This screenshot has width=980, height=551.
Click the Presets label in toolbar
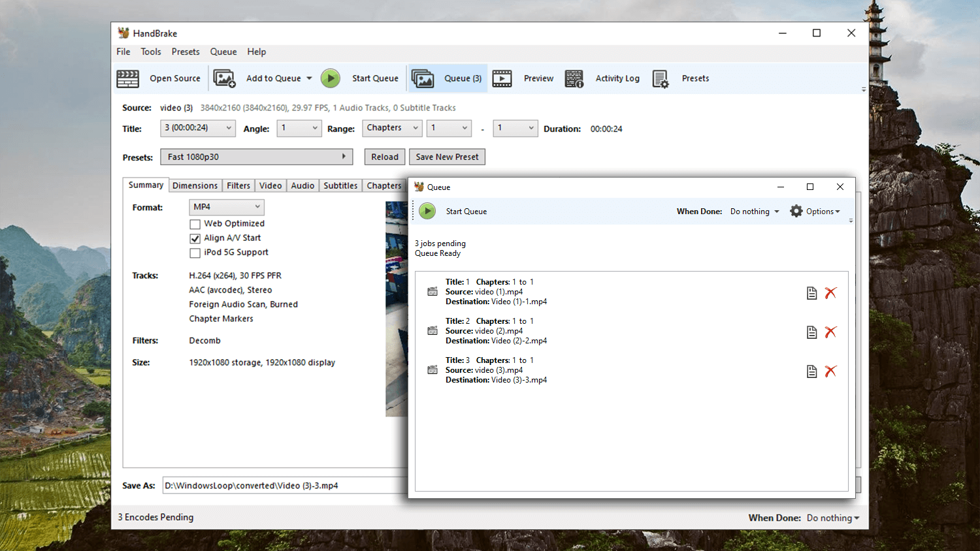pyautogui.click(x=695, y=78)
